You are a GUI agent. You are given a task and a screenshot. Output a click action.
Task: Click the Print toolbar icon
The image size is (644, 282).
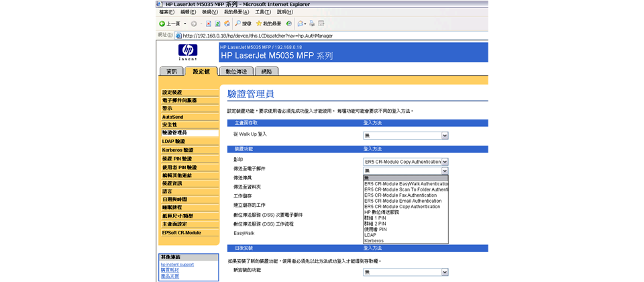tap(312, 24)
